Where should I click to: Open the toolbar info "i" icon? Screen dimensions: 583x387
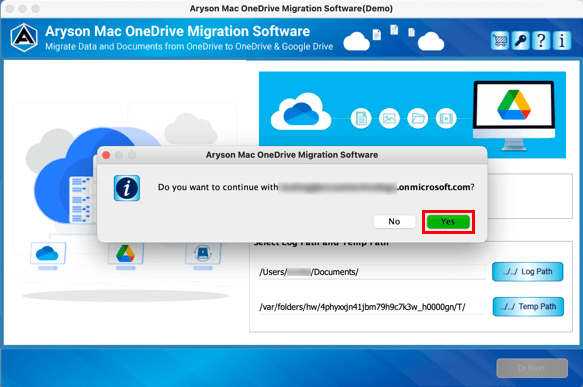click(562, 41)
